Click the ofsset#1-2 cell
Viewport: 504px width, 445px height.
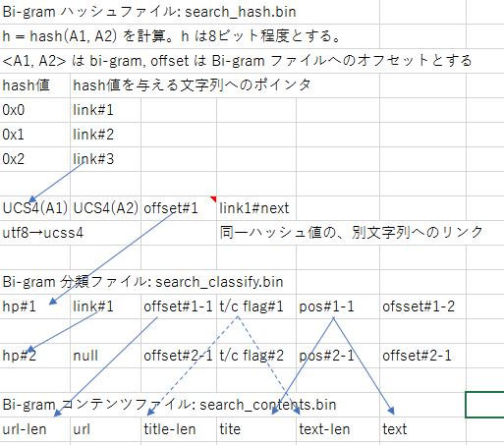(x=422, y=306)
